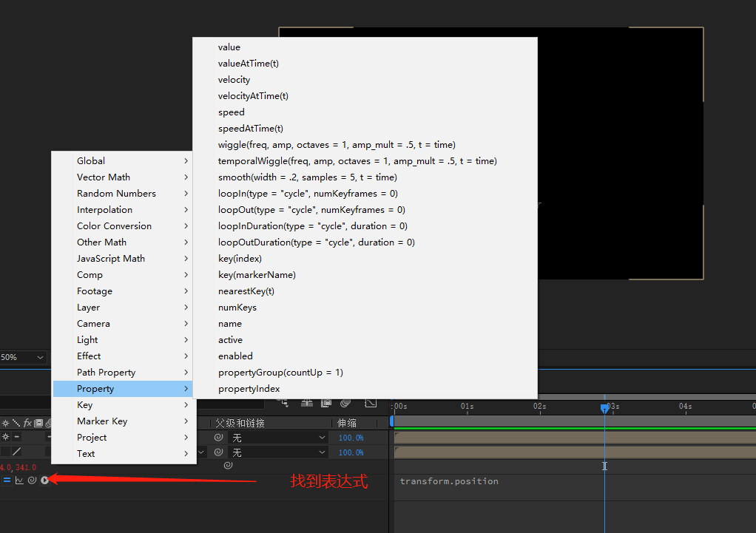Open the Effect submenu

click(x=124, y=356)
